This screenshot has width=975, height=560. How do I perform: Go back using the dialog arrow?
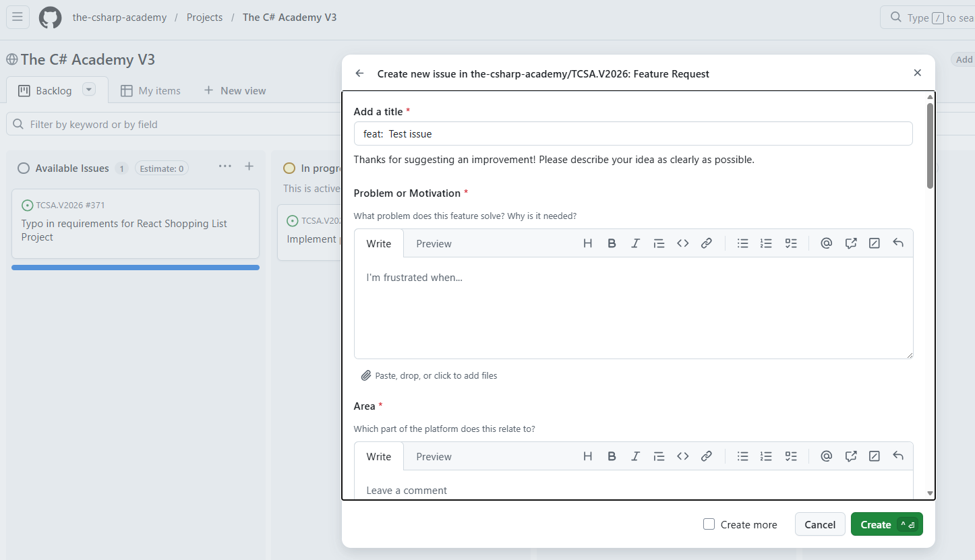pos(359,73)
